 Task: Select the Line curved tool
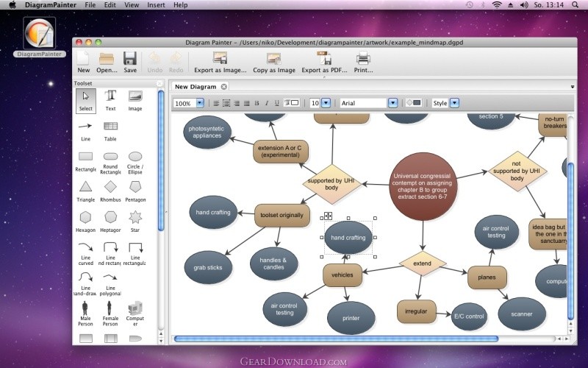coord(85,253)
